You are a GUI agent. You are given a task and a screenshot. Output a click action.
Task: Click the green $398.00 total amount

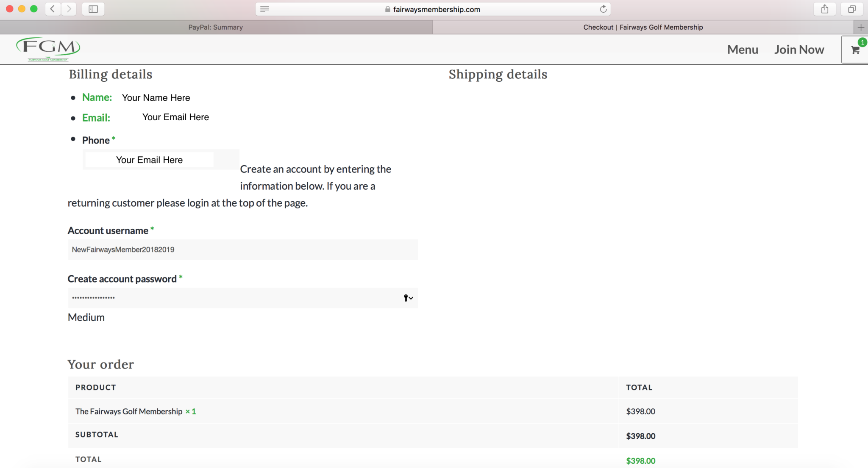[641, 461]
